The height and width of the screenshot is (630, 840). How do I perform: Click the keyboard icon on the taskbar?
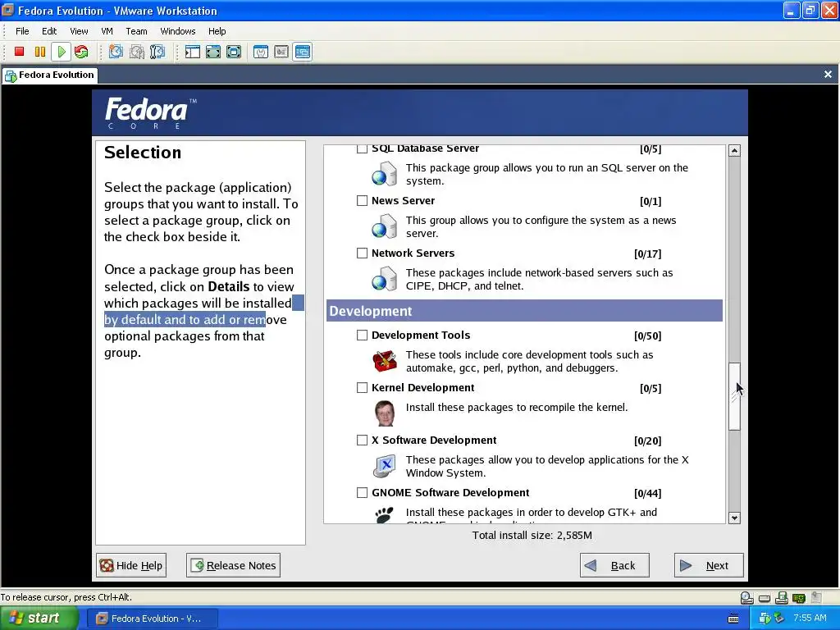click(733, 619)
